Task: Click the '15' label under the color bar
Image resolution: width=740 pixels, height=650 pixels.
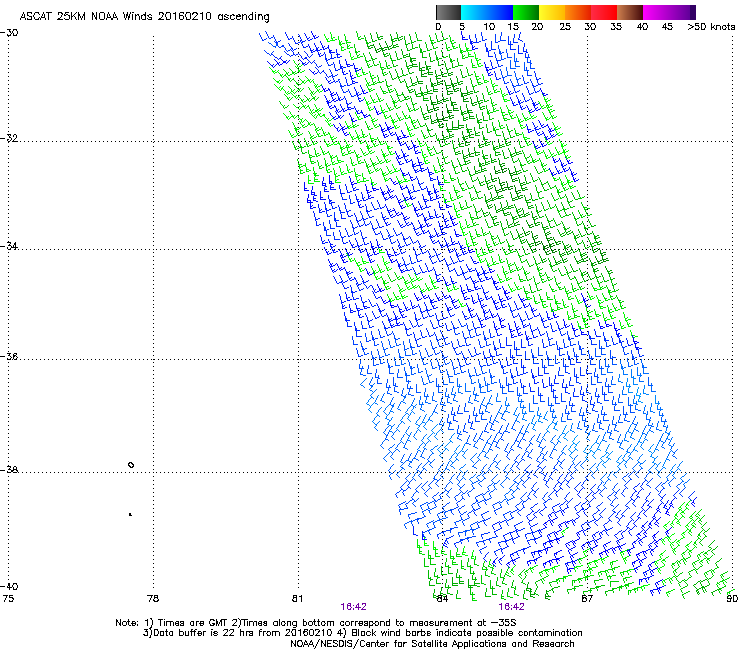Action: coord(513,27)
